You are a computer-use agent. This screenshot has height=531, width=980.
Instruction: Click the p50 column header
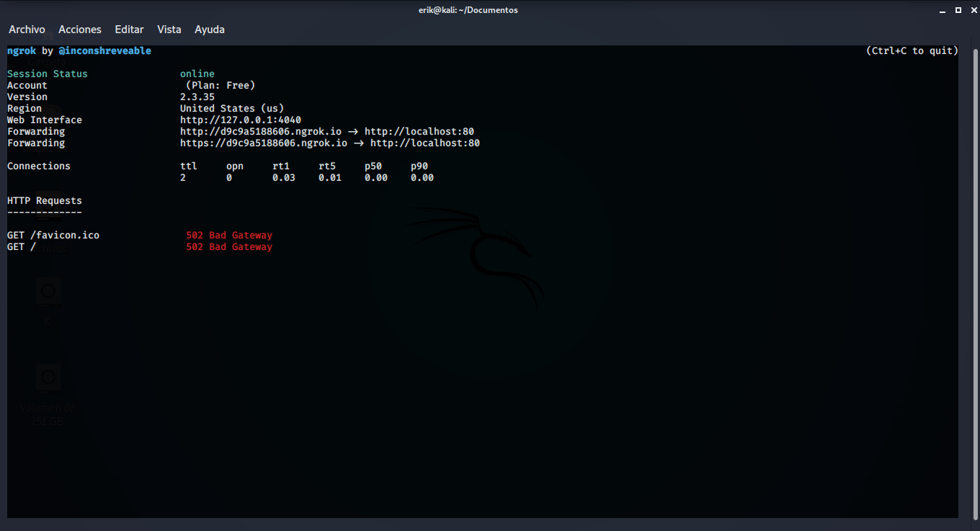click(373, 166)
